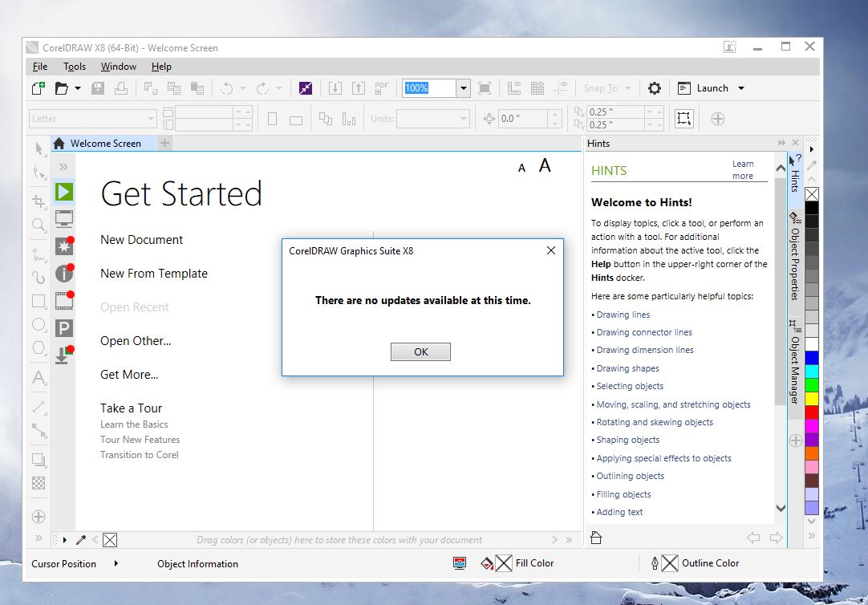
Task: Click the Publish to PDF icon
Action: (x=381, y=88)
